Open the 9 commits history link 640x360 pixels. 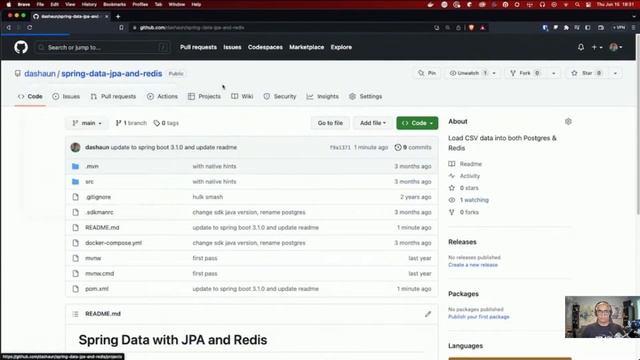pyautogui.click(x=413, y=147)
